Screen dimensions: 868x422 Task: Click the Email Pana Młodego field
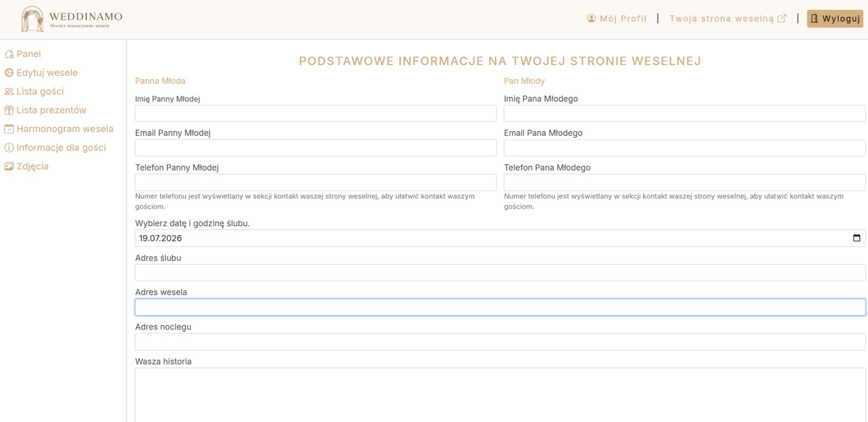pyautogui.click(x=684, y=148)
